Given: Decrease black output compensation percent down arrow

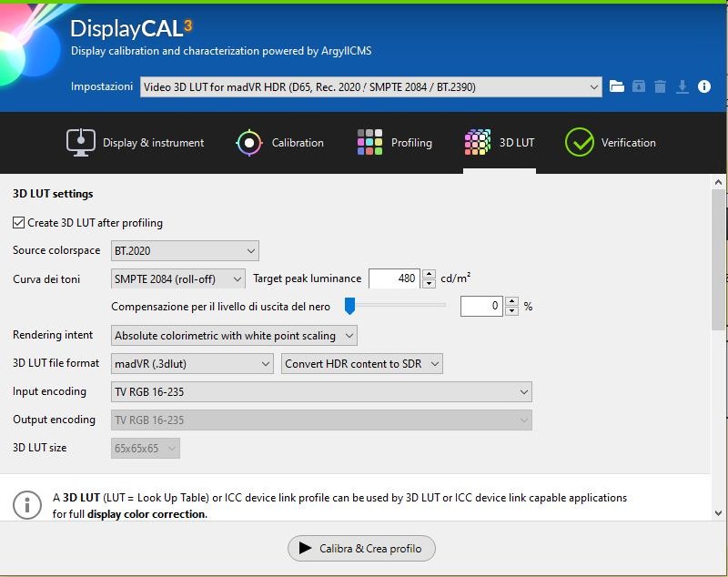Looking at the screenshot, I should tap(511, 311).
